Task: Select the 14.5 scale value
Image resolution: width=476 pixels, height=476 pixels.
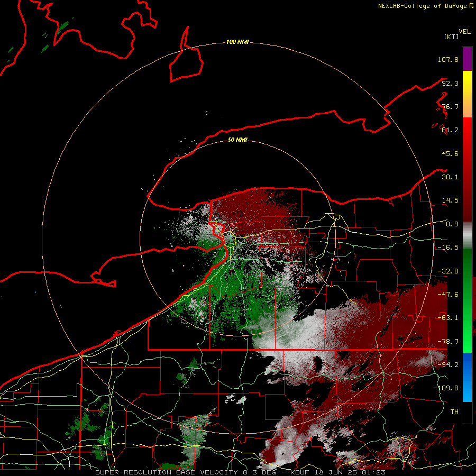Action: point(450,200)
